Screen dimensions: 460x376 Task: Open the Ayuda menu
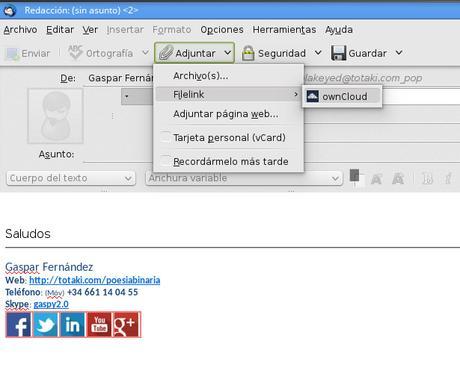[339, 30]
